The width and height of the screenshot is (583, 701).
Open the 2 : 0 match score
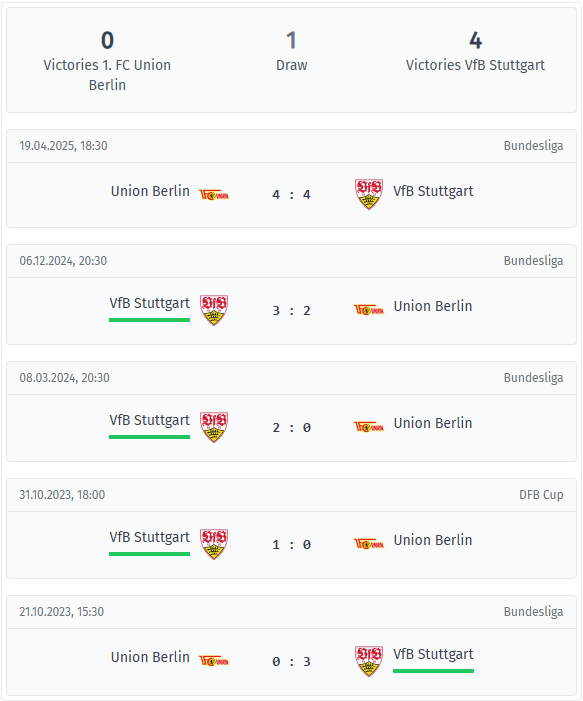tap(292, 427)
